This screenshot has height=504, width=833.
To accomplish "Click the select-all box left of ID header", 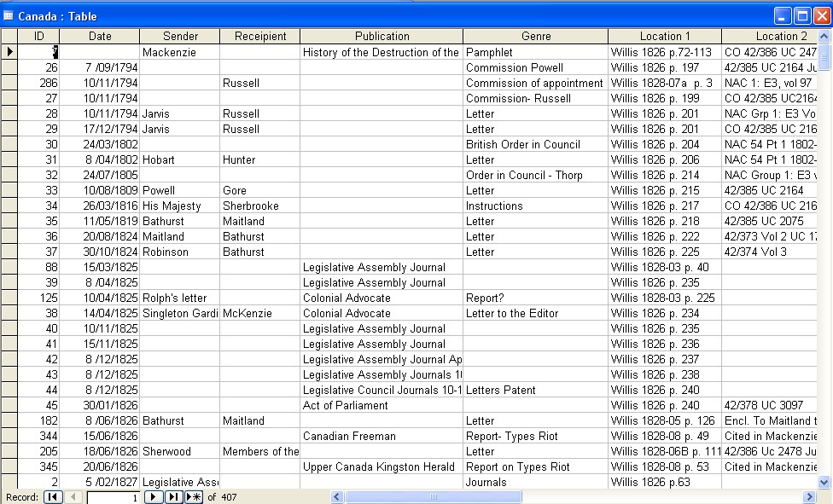I will (9, 36).
